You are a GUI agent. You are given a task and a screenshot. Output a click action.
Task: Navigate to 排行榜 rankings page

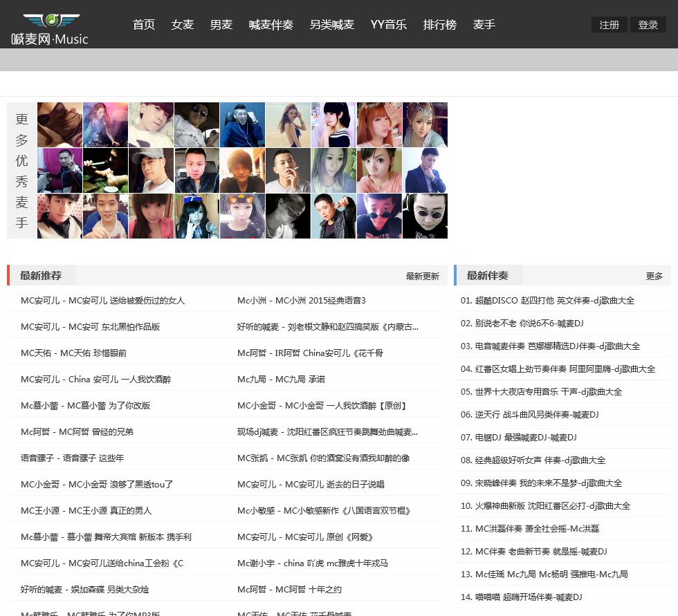(440, 25)
